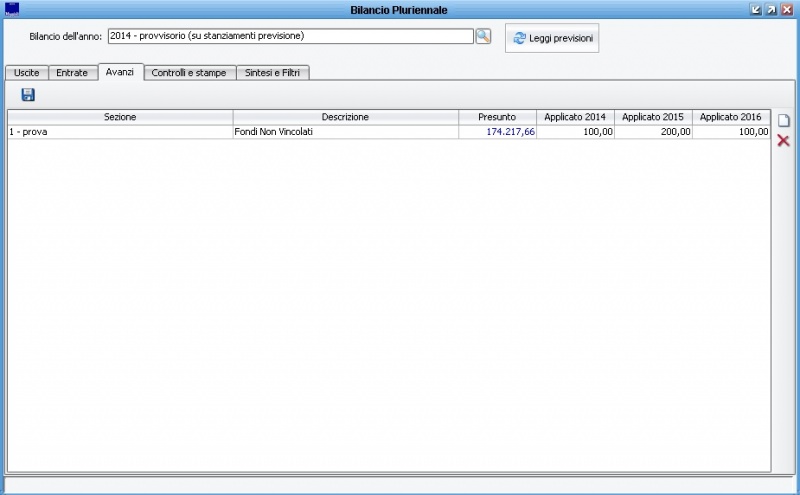Click the Descrizione column header
The height and width of the screenshot is (495, 800).
coord(345,117)
